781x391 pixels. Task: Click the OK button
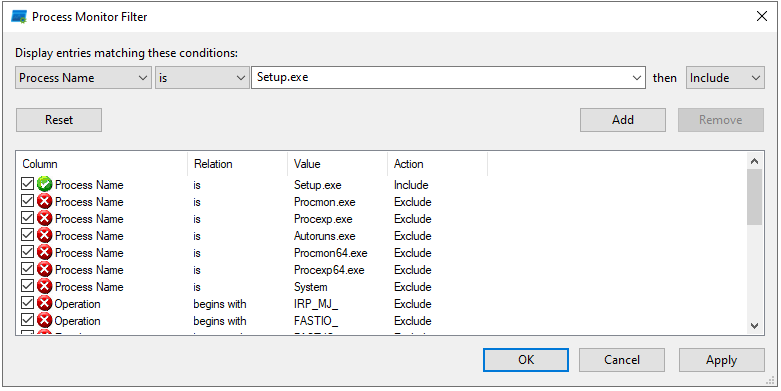pos(526,360)
